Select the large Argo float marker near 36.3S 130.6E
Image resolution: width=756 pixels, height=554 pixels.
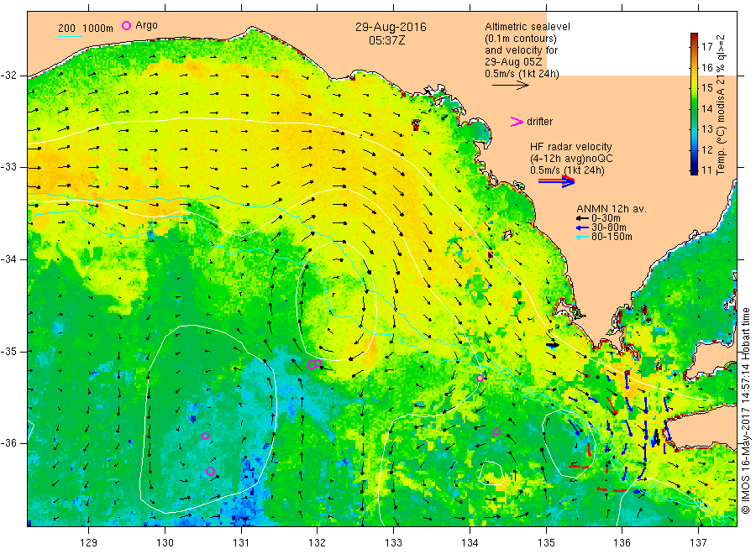pyautogui.click(x=210, y=471)
